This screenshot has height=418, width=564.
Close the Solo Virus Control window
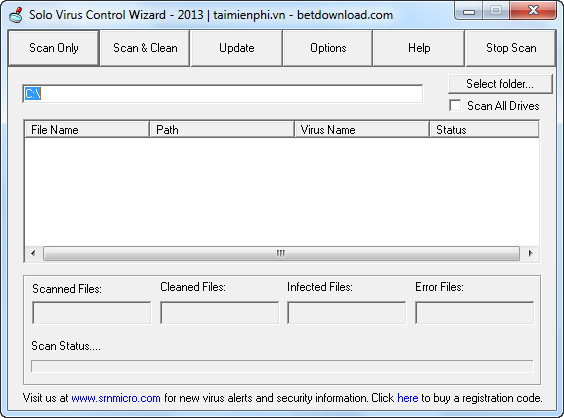tap(533, 11)
